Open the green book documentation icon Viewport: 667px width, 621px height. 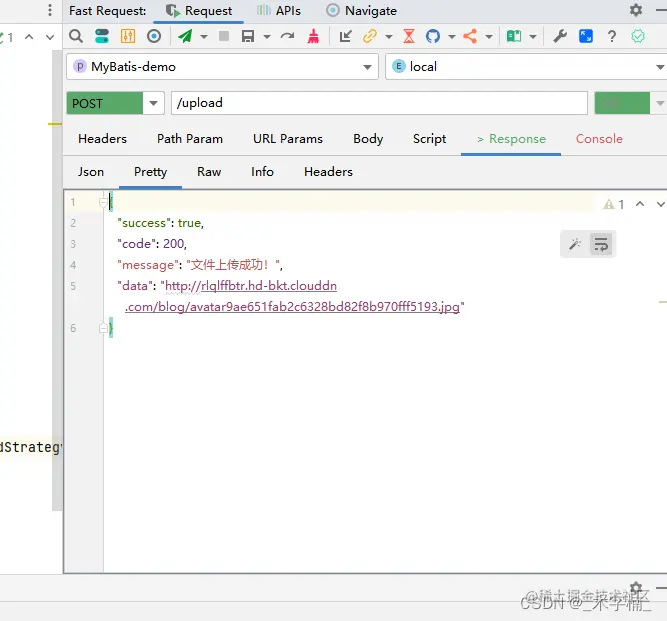[514, 36]
